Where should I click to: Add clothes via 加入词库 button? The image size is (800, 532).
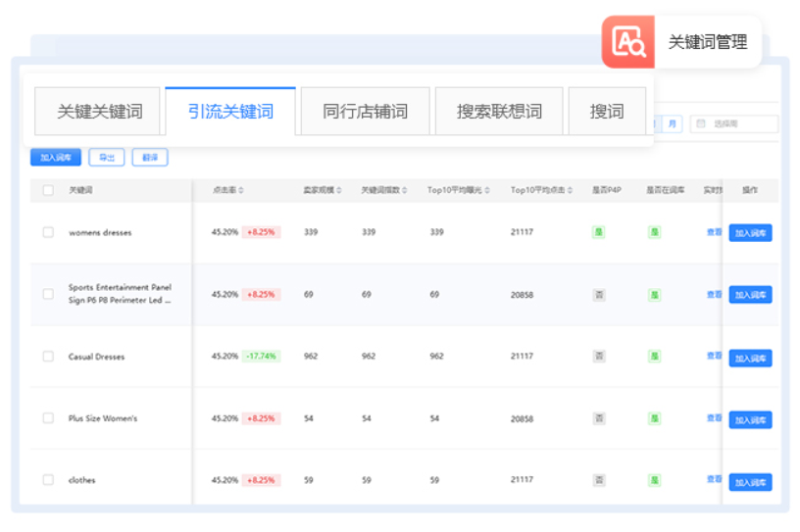750,482
